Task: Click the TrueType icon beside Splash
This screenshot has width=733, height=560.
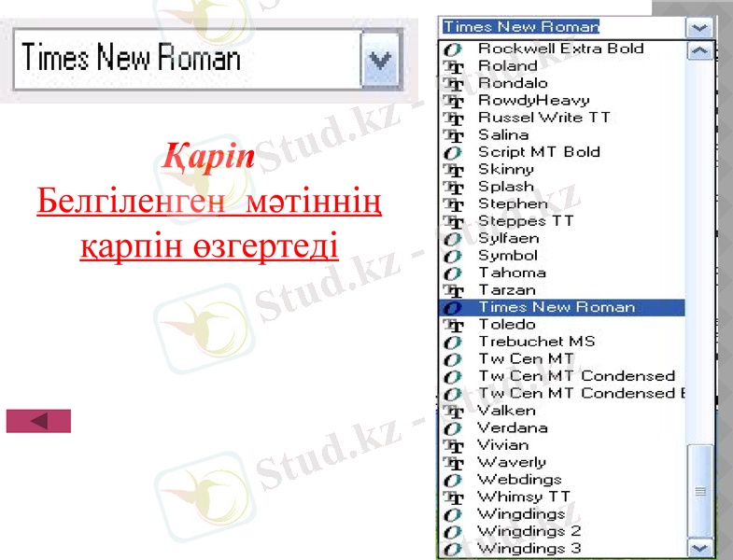Action: pyautogui.click(x=453, y=188)
